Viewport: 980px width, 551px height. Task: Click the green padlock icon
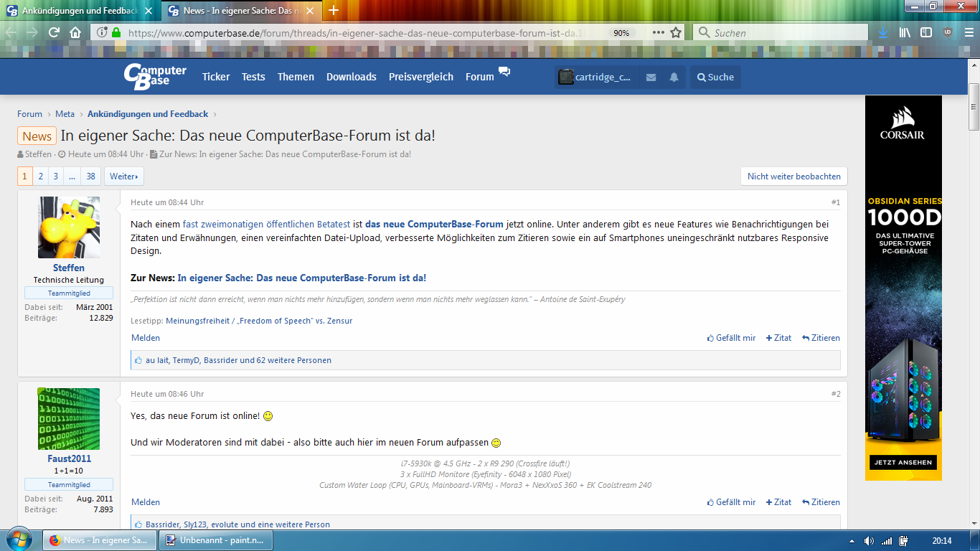[x=117, y=32]
